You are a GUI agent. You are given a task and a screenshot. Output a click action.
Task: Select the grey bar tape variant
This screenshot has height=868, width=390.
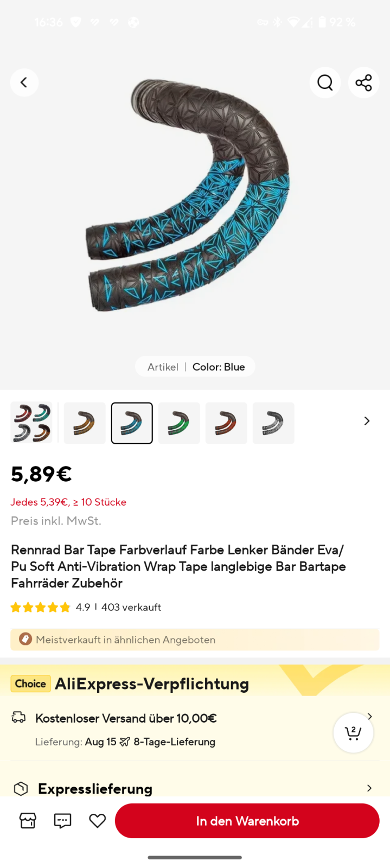tap(273, 423)
